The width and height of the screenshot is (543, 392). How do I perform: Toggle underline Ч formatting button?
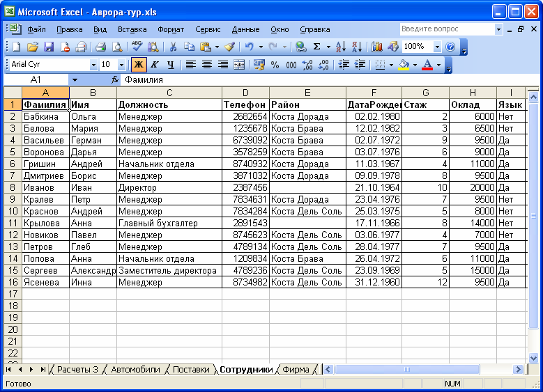coord(171,65)
